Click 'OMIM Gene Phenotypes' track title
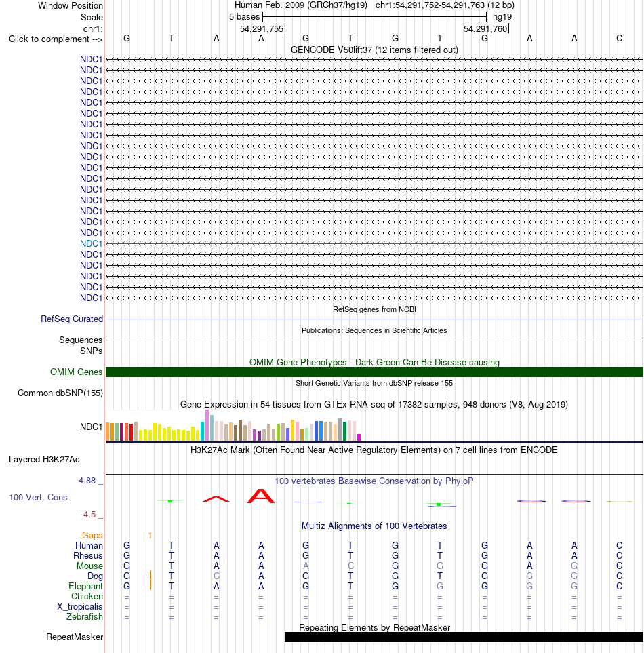 coord(374,362)
